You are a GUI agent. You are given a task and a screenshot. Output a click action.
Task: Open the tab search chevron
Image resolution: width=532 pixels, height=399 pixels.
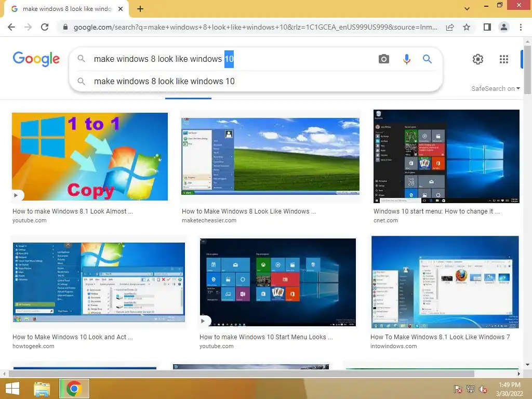coord(467,9)
